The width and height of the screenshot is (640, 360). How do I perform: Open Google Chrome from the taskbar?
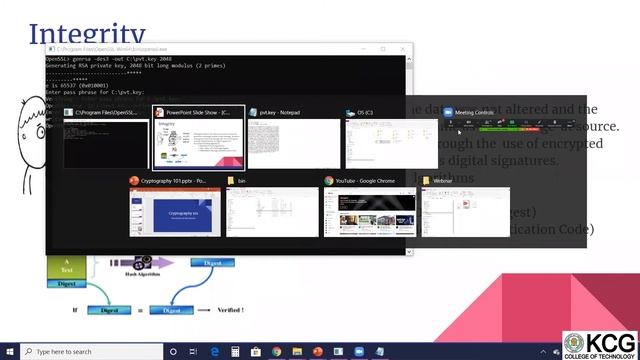coord(277,351)
